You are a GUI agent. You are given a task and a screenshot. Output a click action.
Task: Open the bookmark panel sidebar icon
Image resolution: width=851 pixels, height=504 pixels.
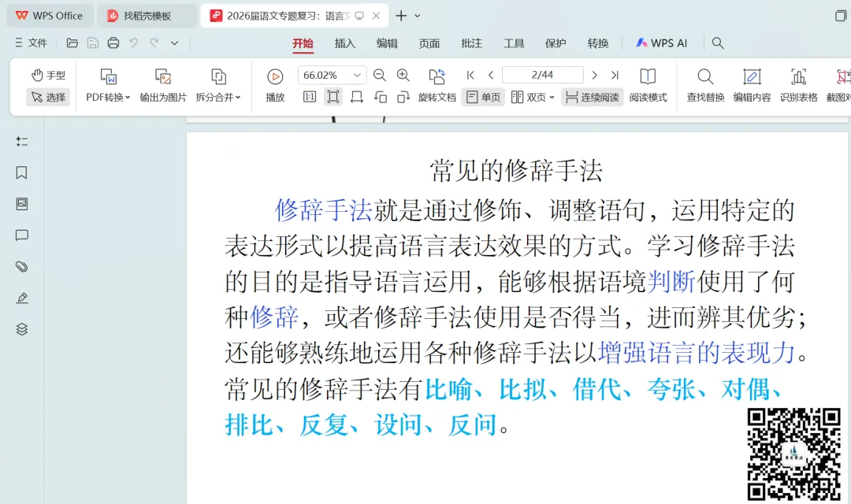[22, 172]
